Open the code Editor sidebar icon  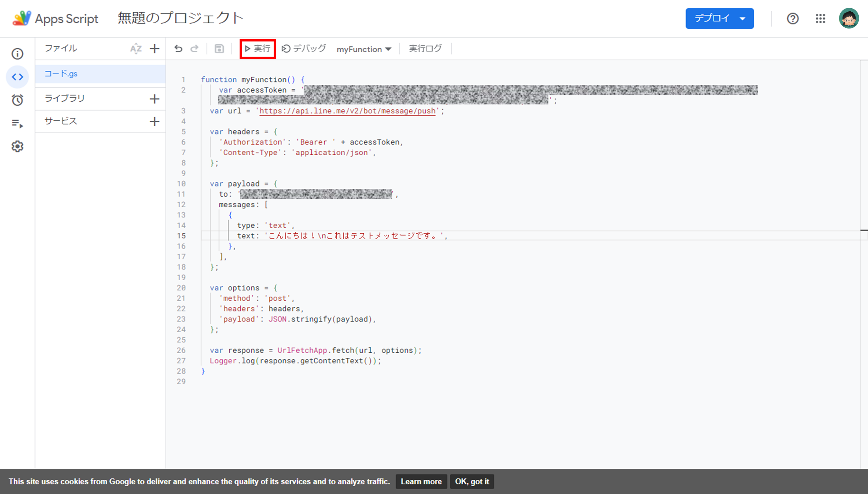click(x=17, y=77)
